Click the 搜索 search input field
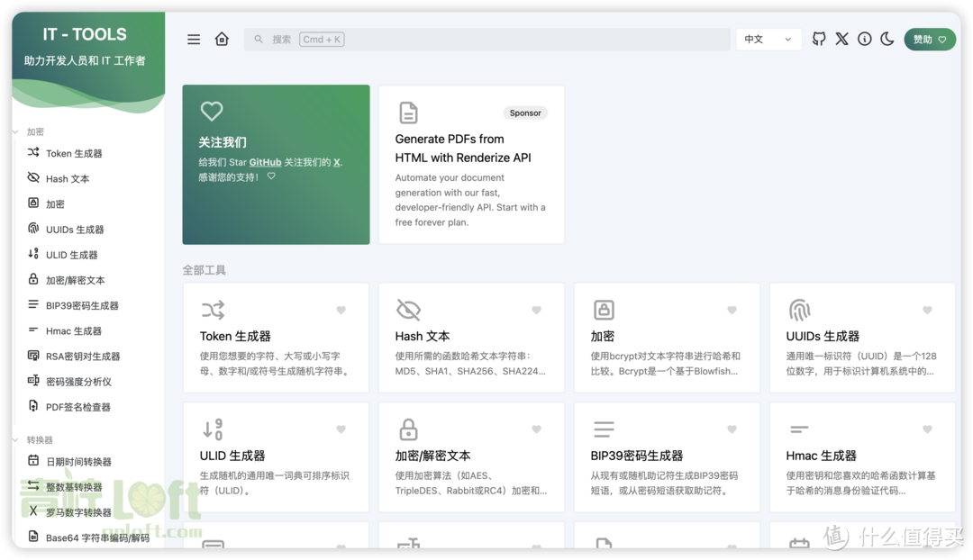 [x=486, y=40]
